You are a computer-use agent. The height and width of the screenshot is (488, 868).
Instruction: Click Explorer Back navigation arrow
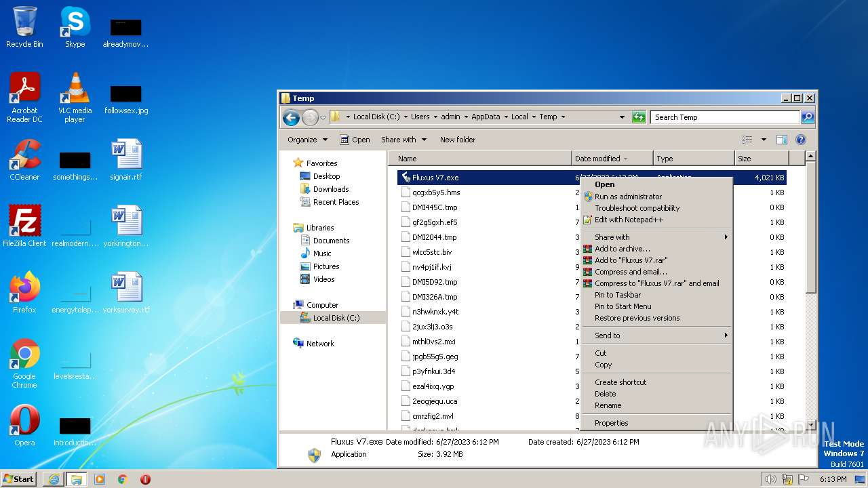(291, 117)
